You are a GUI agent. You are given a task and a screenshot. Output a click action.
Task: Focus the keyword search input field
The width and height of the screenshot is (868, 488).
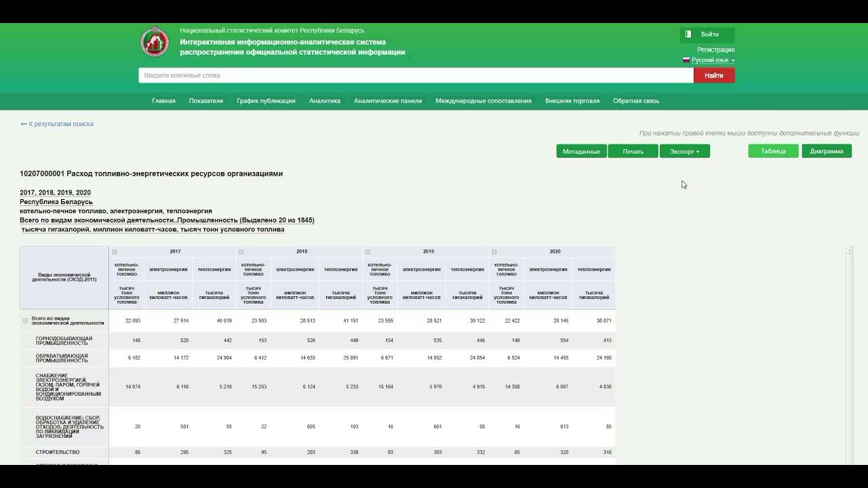point(416,75)
